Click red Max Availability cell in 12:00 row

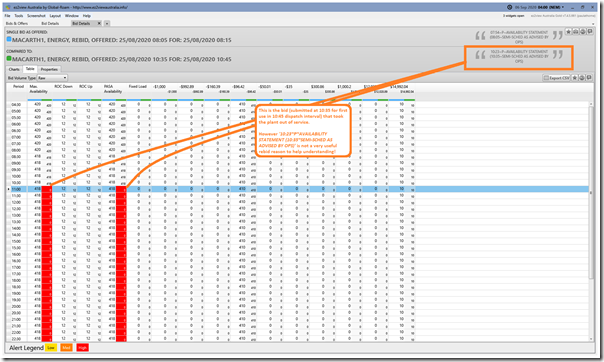pos(47,202)
